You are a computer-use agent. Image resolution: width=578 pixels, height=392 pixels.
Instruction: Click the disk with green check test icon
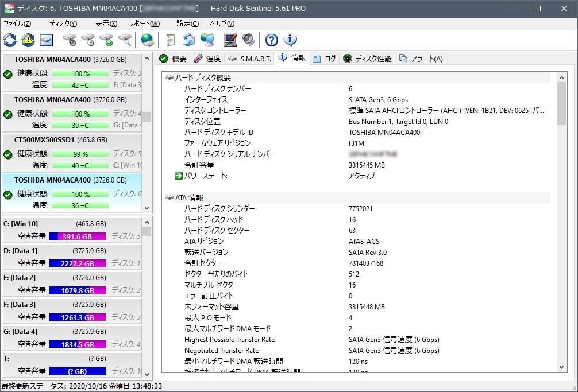pyautogui.click(x=106, y=40)
